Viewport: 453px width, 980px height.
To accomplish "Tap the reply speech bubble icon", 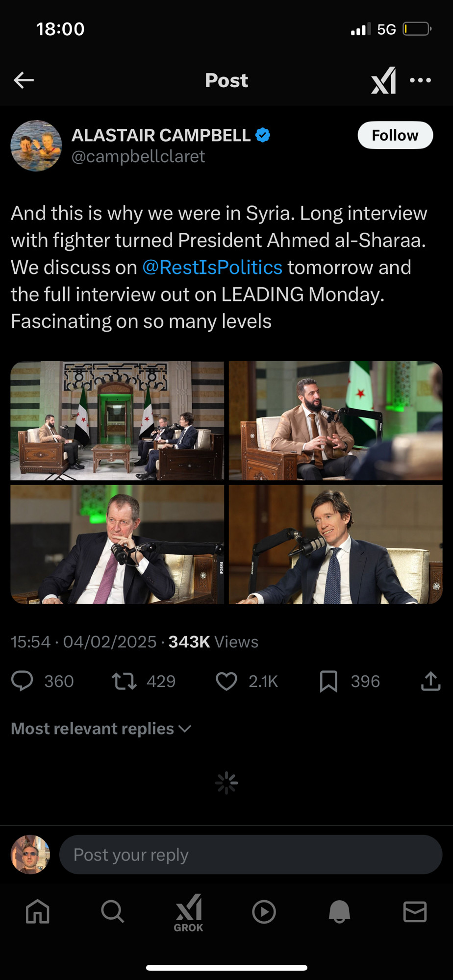I will [22, 681].
